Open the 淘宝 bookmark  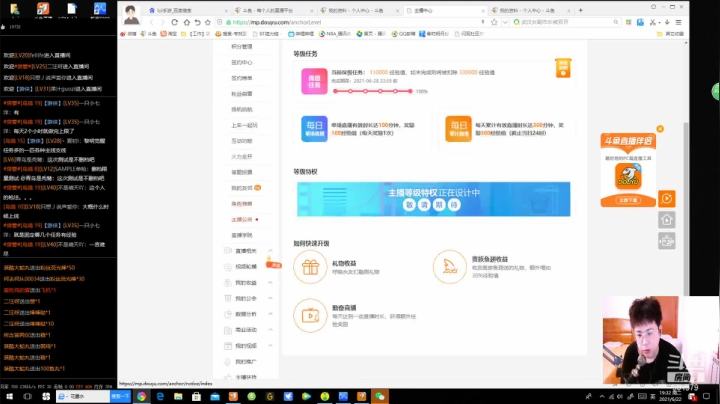[x=169, y=34]
